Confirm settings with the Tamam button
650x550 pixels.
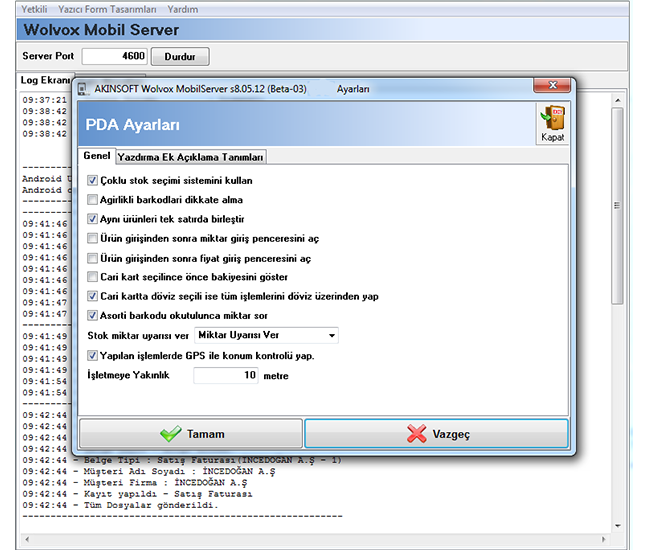tap(191, 434)
